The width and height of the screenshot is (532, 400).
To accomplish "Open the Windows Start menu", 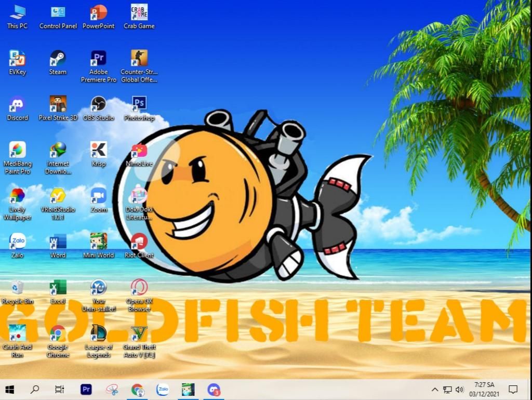I will tap(10, 390).
